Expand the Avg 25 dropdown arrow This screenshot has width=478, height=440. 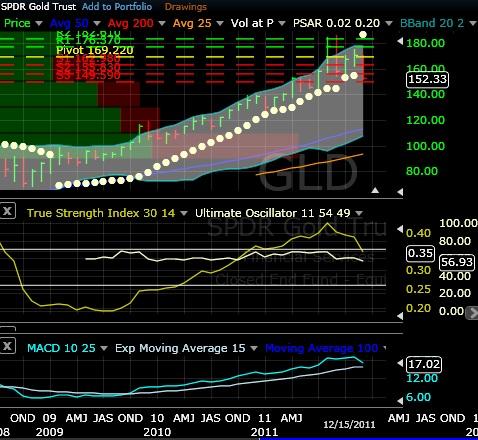click(220, 23)
